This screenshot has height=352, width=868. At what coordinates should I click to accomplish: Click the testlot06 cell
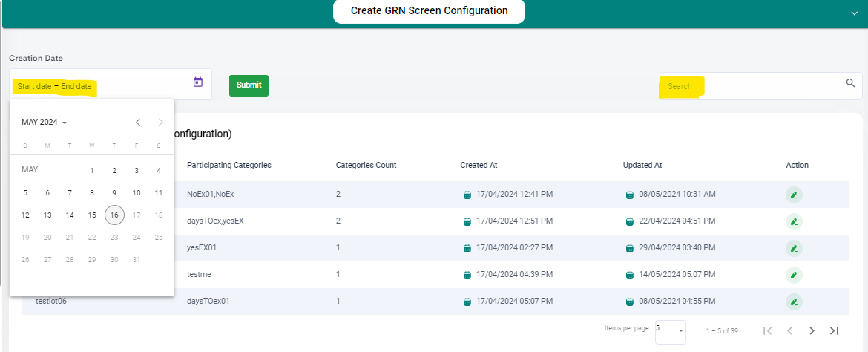click(51, 301)
